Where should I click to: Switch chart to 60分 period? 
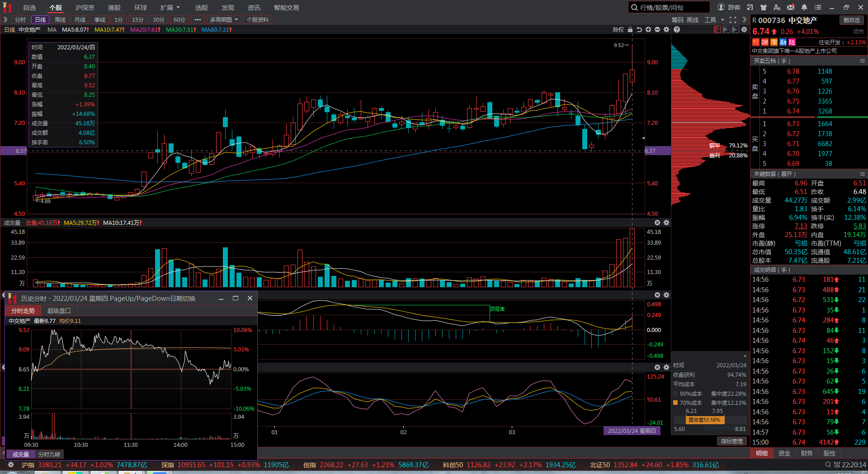point(179,20)
